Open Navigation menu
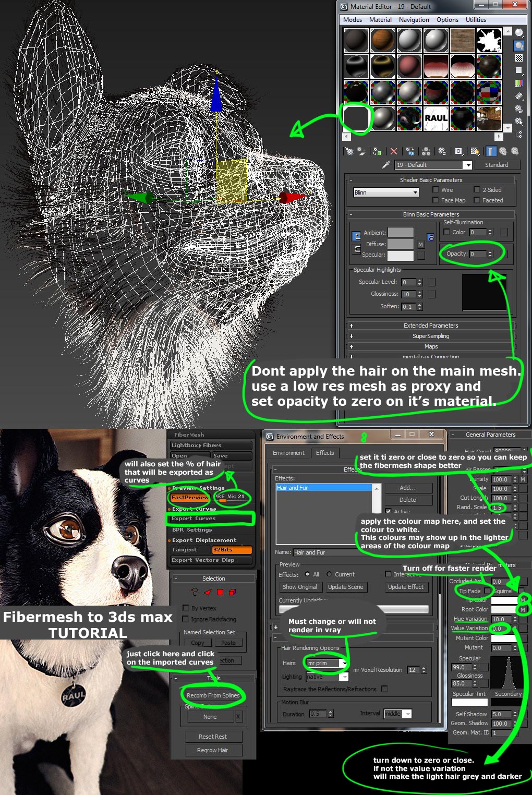The height and width of the screenshot is (795, 532). [x=414, y=20]
